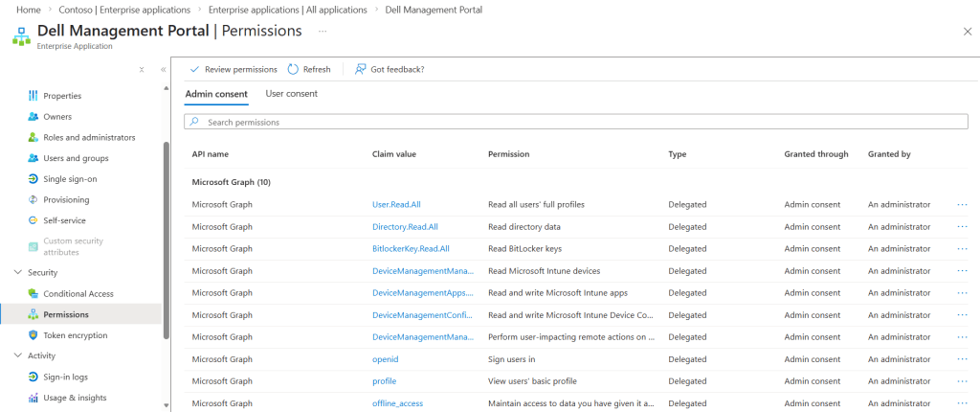Open the Provisioning sidebar item
980x412 pixels.
66,200
